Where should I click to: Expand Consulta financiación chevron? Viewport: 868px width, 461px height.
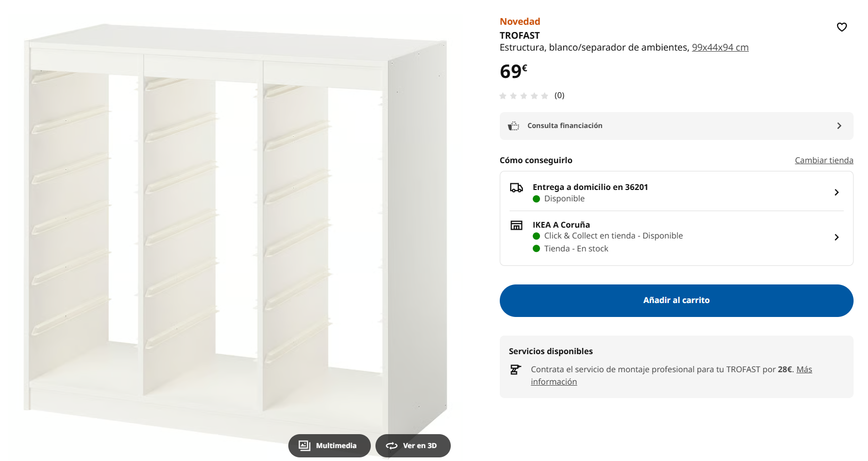coord(839,126)
